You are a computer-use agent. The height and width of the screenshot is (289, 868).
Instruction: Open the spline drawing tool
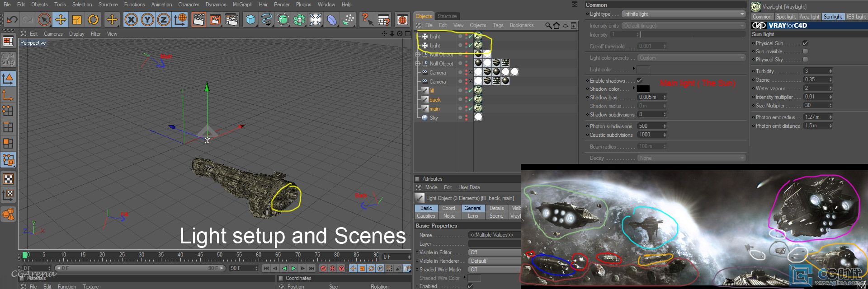[267, 19]
